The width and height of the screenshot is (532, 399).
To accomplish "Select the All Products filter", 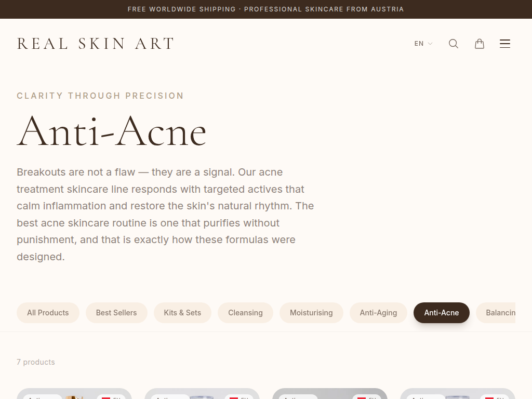I will (x=48, y=313).
